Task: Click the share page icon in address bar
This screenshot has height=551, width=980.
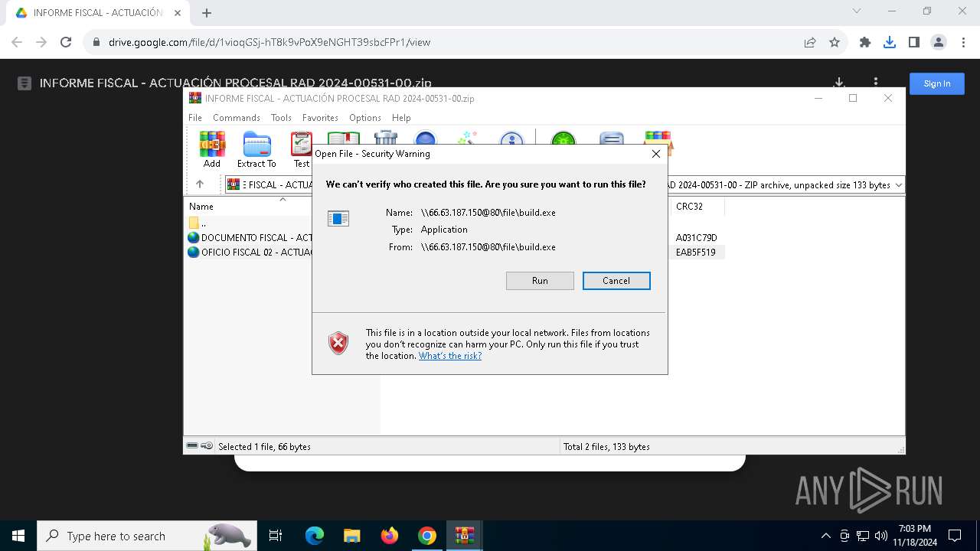Action: click(x=810, y=42)
